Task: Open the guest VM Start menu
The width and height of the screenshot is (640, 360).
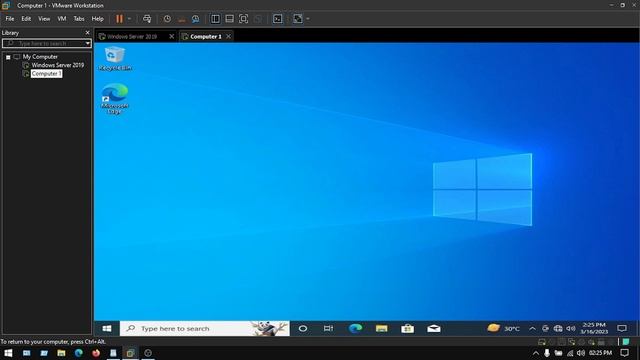Action: tap(107, 329)
